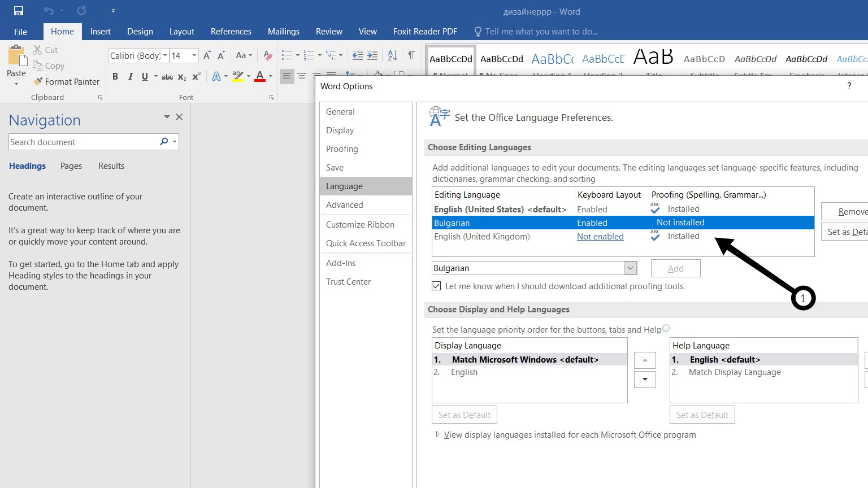This screenshot has height=488, width=868.
Task: Open the Font dialog launcher
Action: [x=271, y=98]
